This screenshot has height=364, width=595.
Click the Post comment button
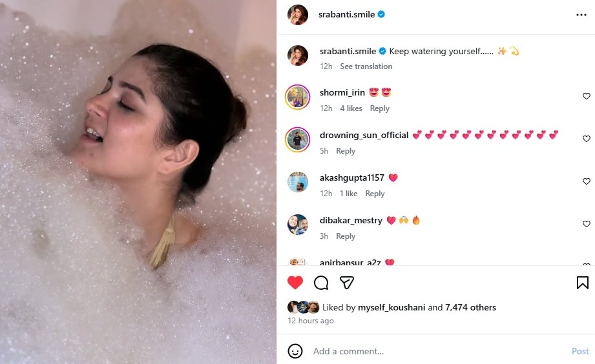tap(580, 351)
